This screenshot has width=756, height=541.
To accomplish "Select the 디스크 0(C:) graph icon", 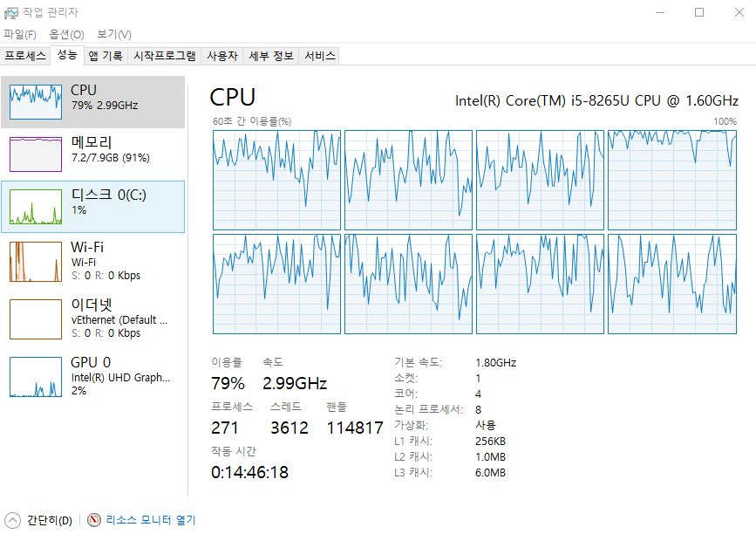I will point(36,207).
